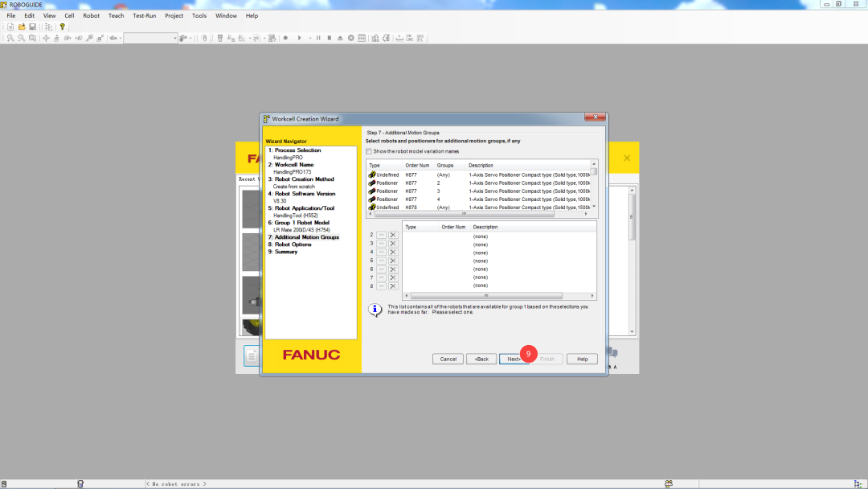Select step 9: Summary in navigator
This screenshot has width=868, height=489.
[x=283, y=252]
